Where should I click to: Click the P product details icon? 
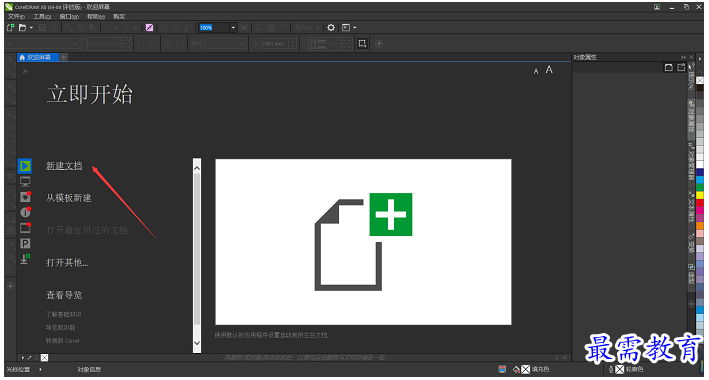25,244
